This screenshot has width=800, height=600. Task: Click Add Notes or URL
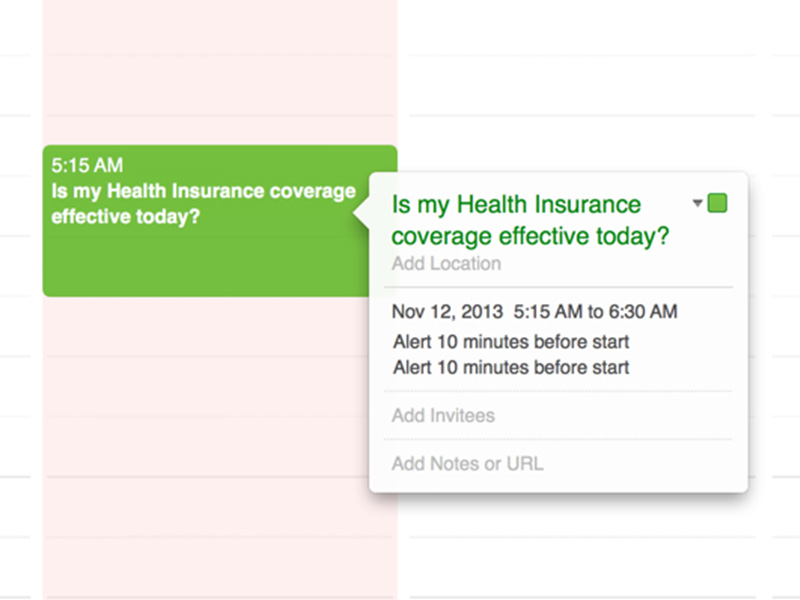click(x=467, y=464)
